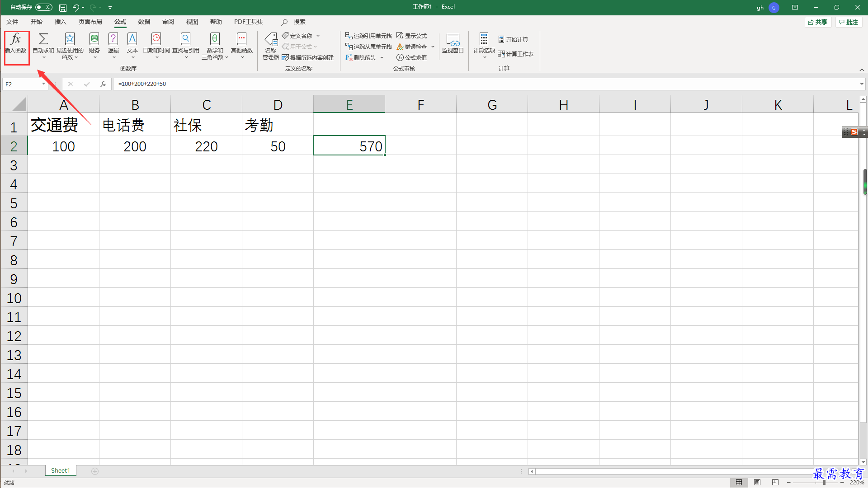Image resolution: width=868 pixels, height=488 pixels.
Task: Add a new sheet with the plus button
Action: point(95,471)
